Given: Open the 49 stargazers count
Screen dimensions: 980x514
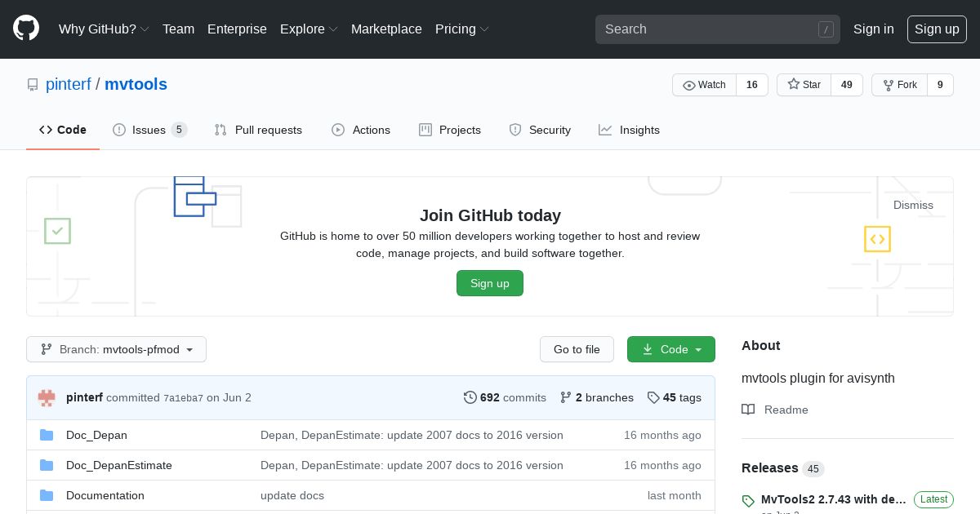Looking at the screenshot, I should click(x=847, y=85).
